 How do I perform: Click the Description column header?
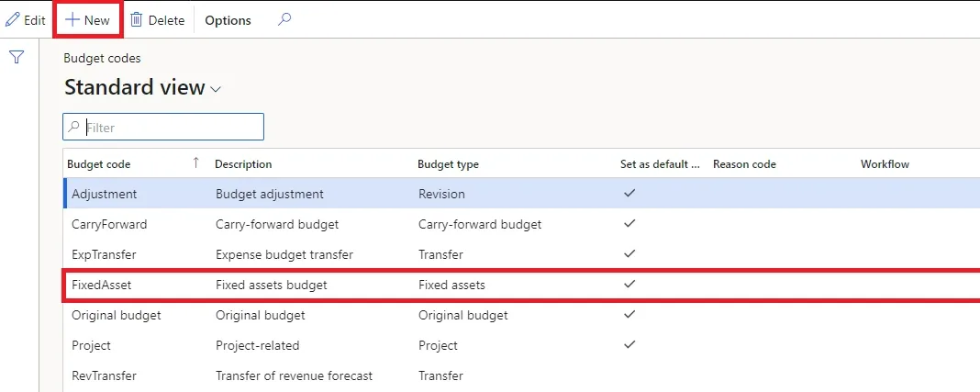tap(243, 164)
